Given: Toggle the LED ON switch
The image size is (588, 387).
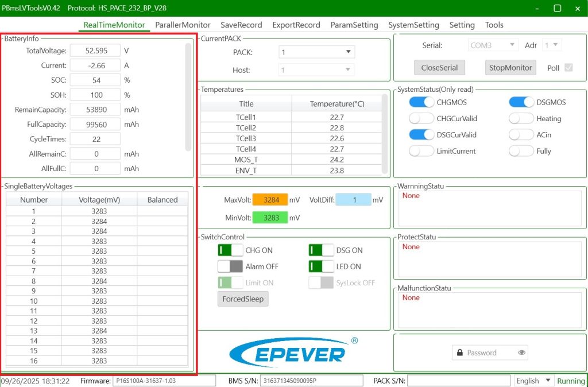Looking at the screenshot, I should (x=321, y=266).
